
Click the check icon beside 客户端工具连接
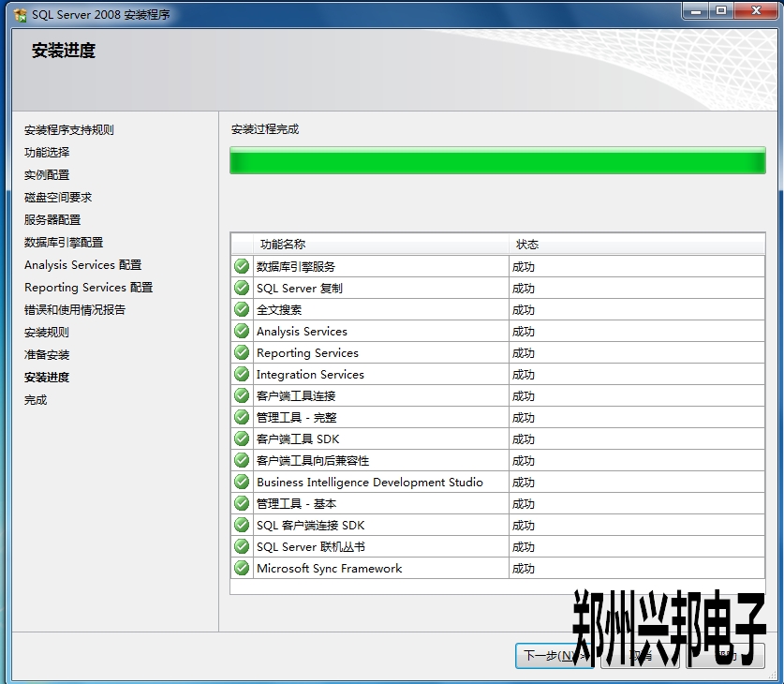click(242, 395)
